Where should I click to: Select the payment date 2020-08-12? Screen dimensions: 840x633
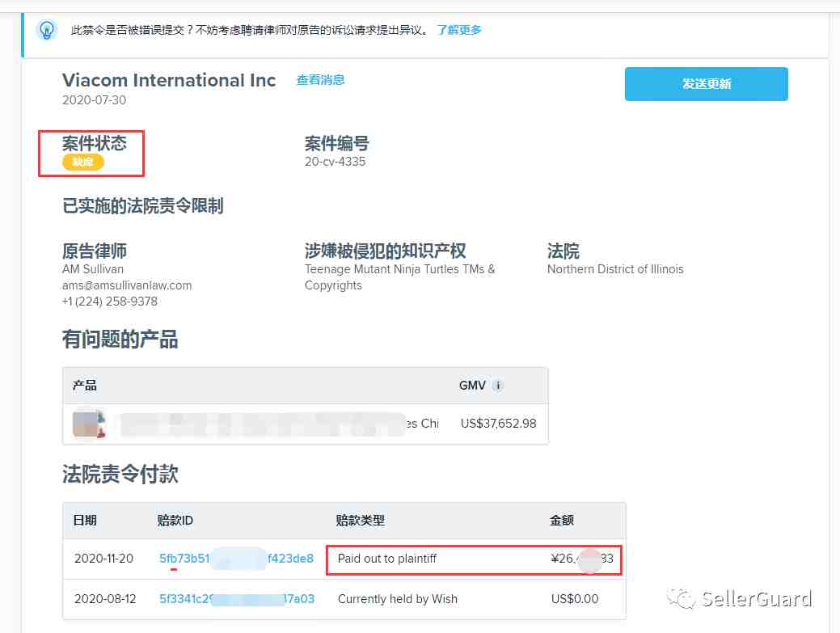105,599
